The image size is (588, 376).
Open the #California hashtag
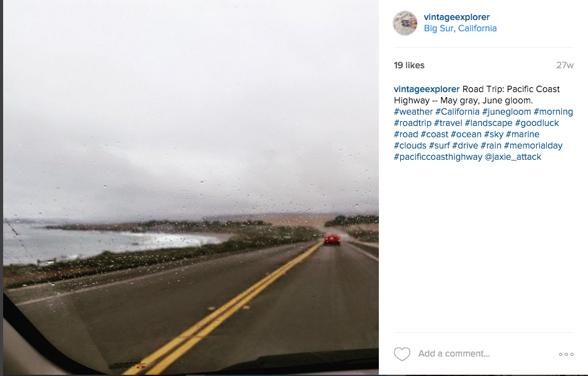[457, 112]
